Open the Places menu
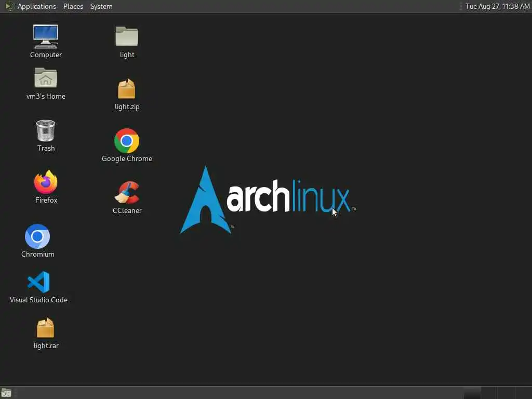Viewport: 532px width, 399px height. click(x=73, y=6)
